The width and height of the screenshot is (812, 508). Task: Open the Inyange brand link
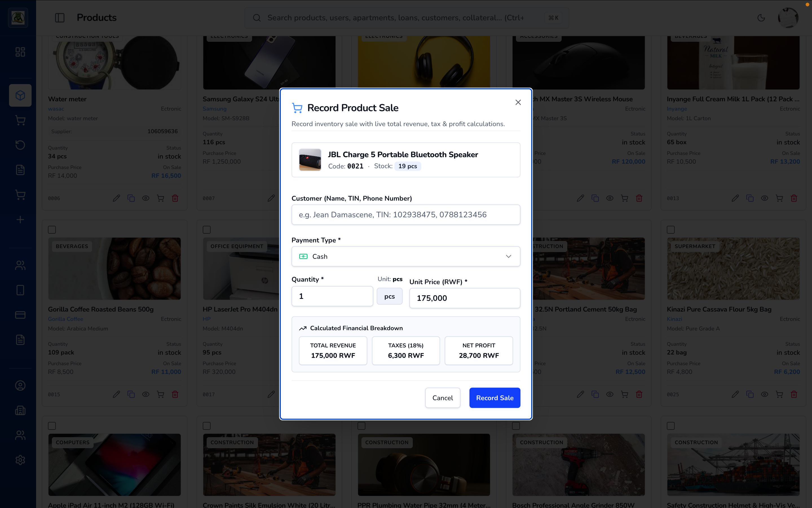677,109
